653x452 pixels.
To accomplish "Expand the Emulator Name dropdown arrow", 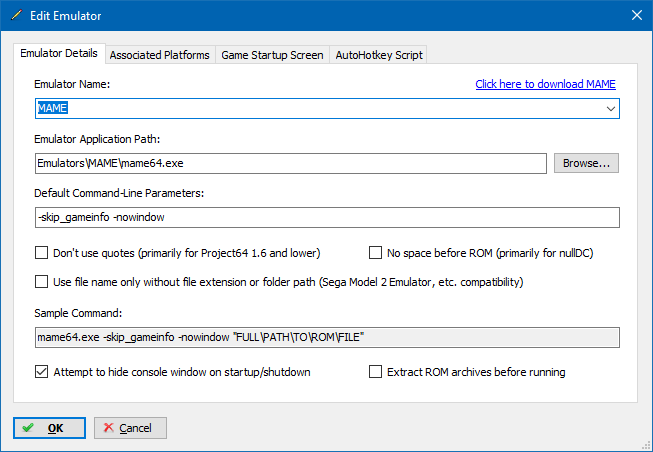I will pyautogui.click(x=611, y=109).
